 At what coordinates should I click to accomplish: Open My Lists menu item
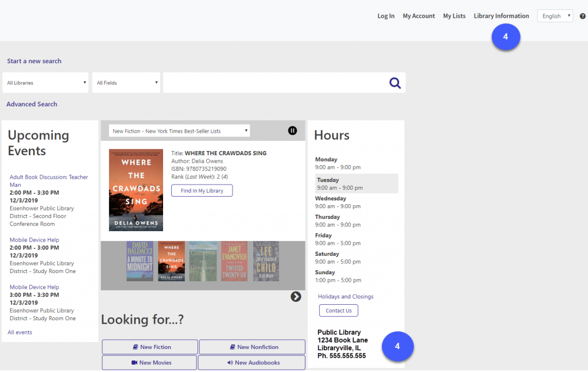(454, 16)
